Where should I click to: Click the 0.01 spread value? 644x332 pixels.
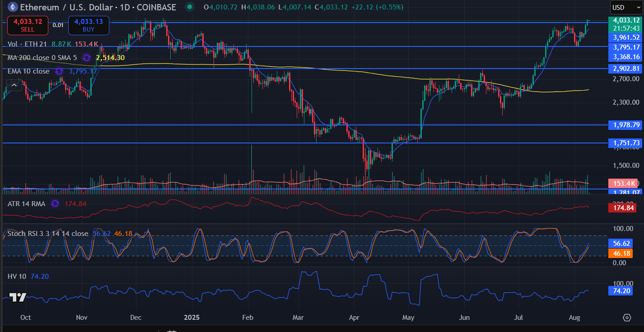click(58, 25)
